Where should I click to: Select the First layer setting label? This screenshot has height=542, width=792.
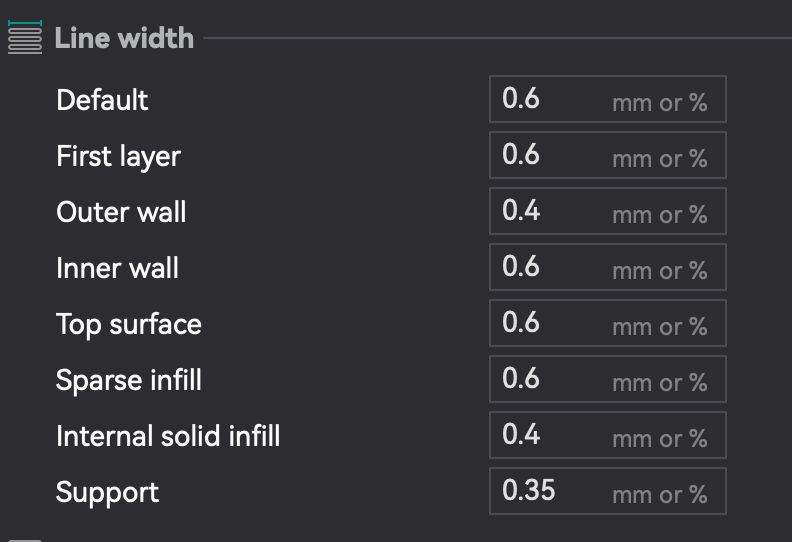pos(118,156)
